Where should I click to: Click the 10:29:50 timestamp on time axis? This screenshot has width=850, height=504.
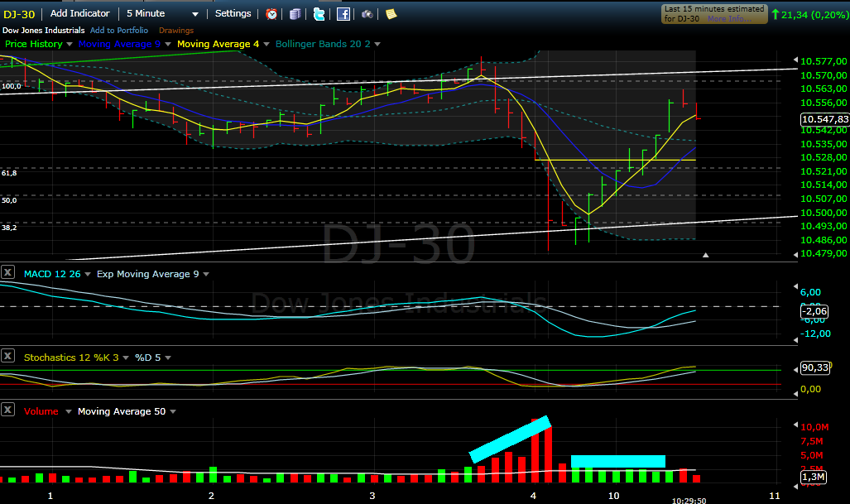click(689, 500)
